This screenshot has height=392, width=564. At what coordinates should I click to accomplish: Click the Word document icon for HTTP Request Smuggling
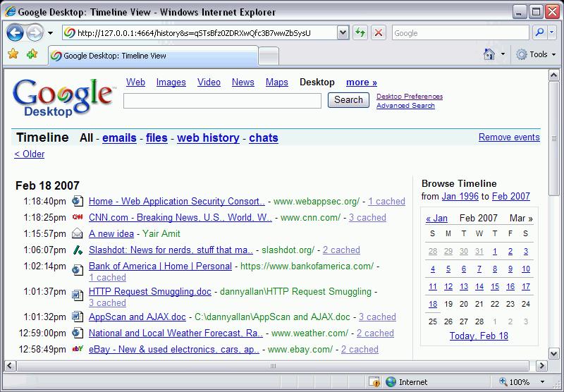78,295
